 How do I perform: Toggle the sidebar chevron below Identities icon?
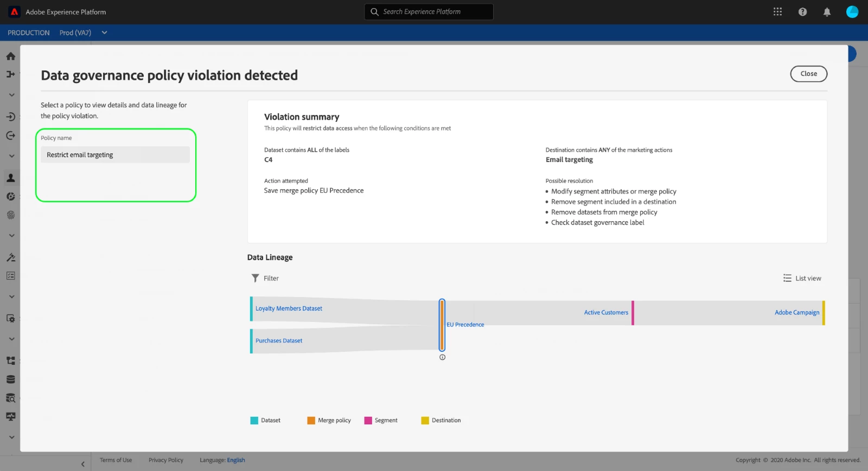tap(11, 236)
